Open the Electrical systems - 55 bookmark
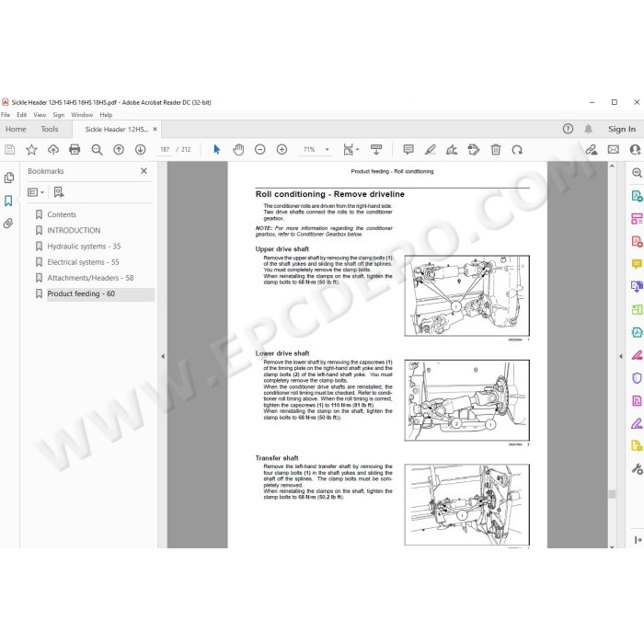 point(83,262)
